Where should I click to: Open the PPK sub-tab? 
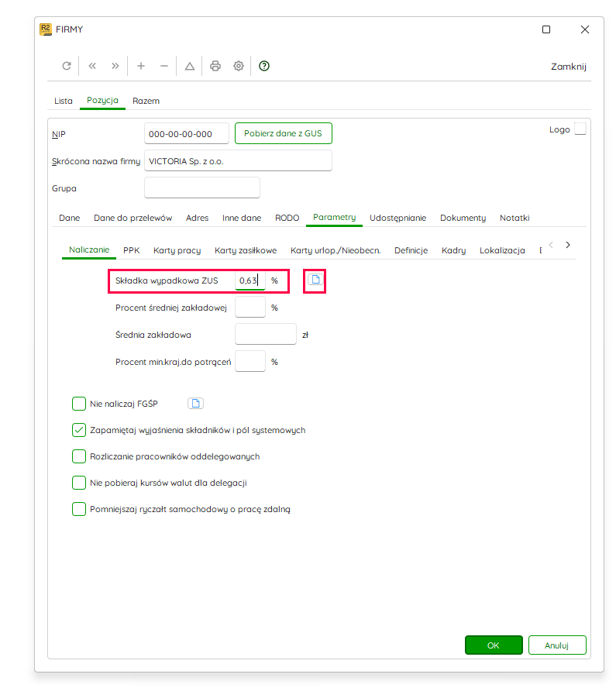(131, 250)
